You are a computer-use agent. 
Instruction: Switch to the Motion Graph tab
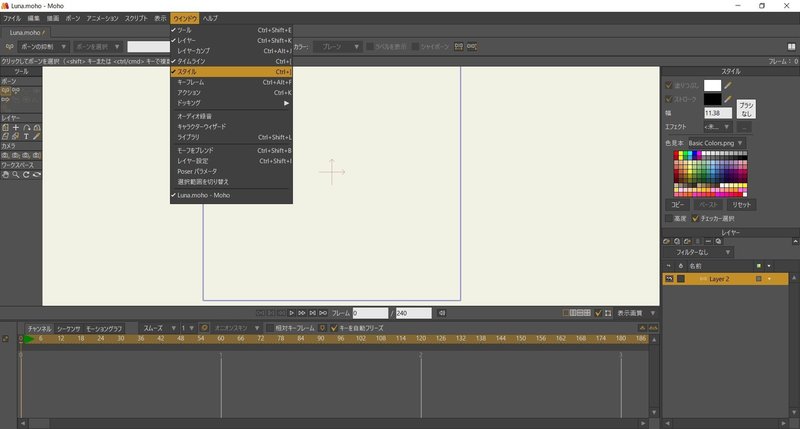[104, 329]
